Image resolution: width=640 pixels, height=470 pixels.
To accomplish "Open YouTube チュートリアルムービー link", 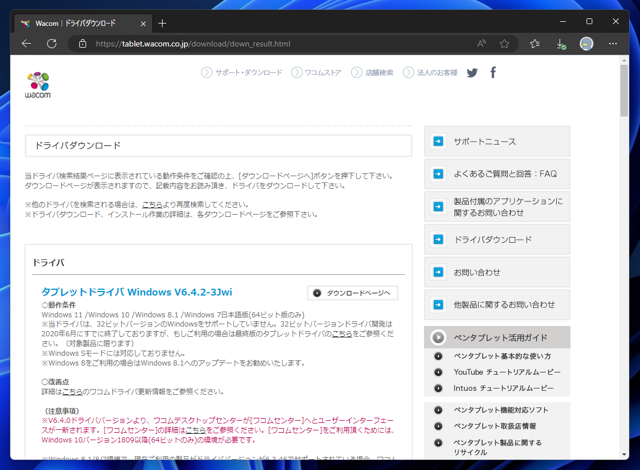I will 507,372.
